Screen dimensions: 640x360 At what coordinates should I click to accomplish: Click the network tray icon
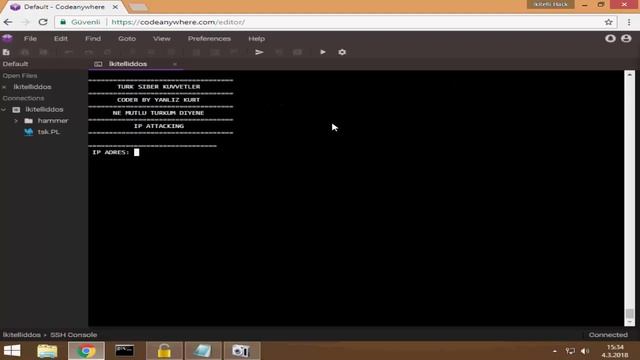pos(570,351)
